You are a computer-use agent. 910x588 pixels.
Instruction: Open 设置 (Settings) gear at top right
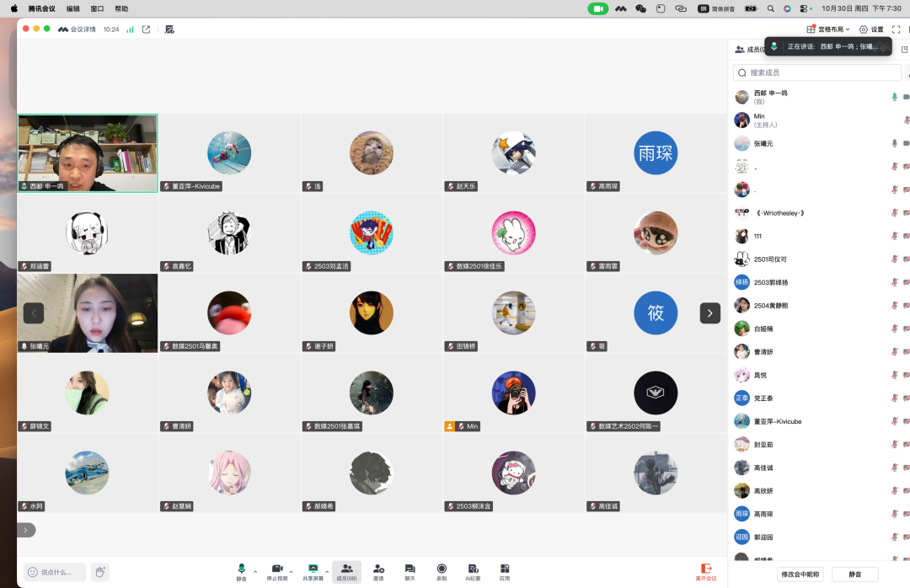(871, 29)
